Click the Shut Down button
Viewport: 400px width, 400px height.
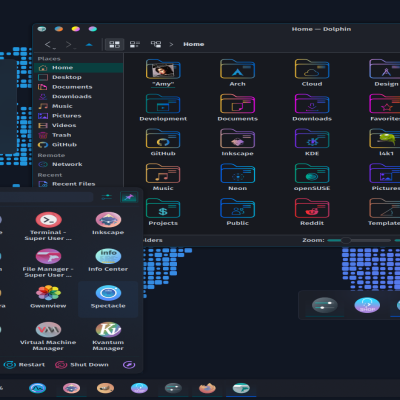(82, 365)
